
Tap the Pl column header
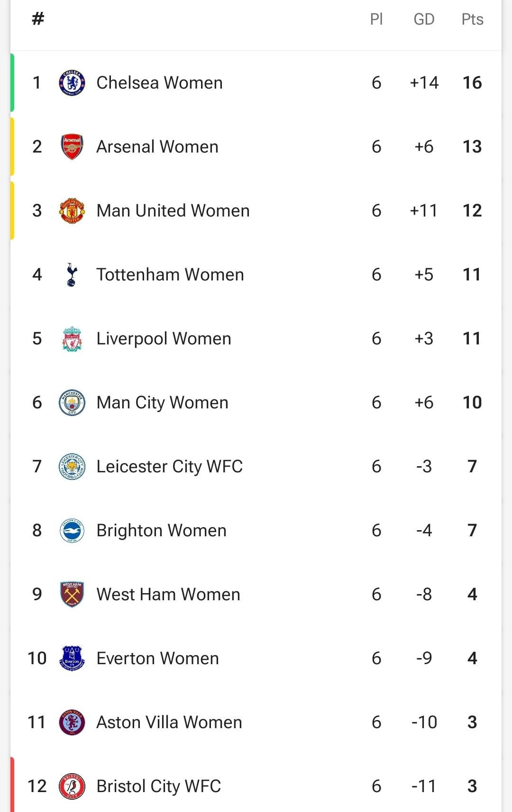click(376, 19)
